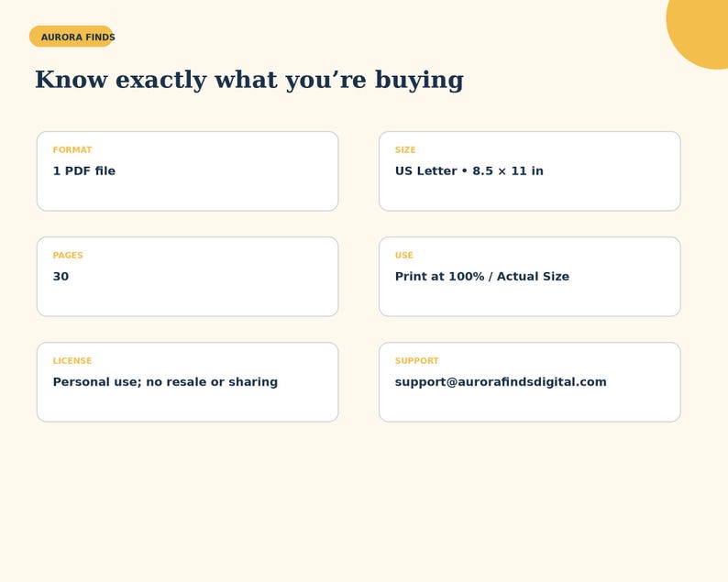728x582 pixels.
Task: Click the SUPPORT label
Action: tap(416, 360)
